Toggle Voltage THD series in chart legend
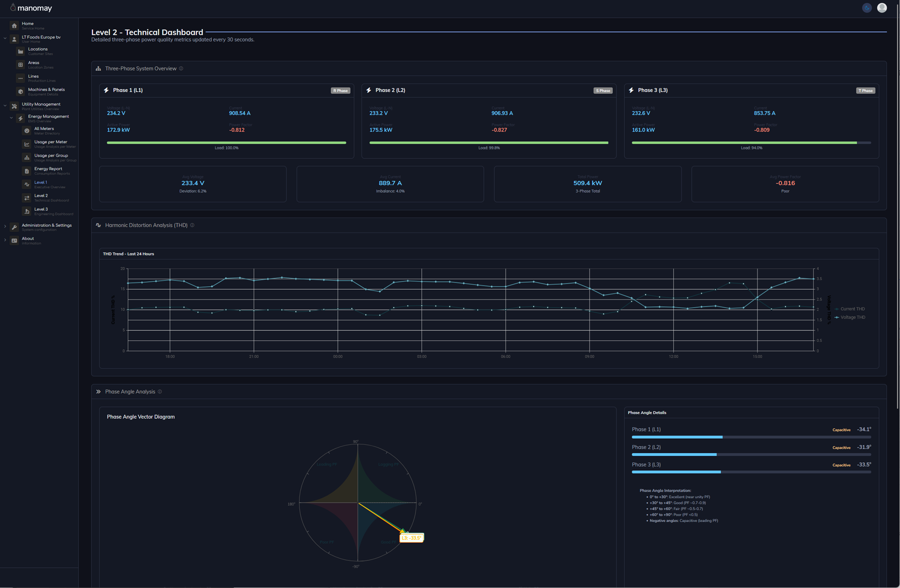 [850, 317]
